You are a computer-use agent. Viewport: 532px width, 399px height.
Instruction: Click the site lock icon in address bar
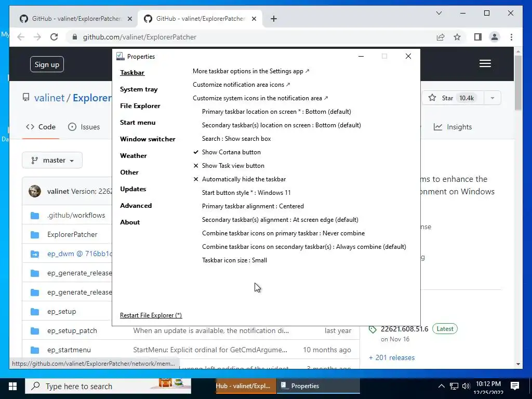point(75,37)
